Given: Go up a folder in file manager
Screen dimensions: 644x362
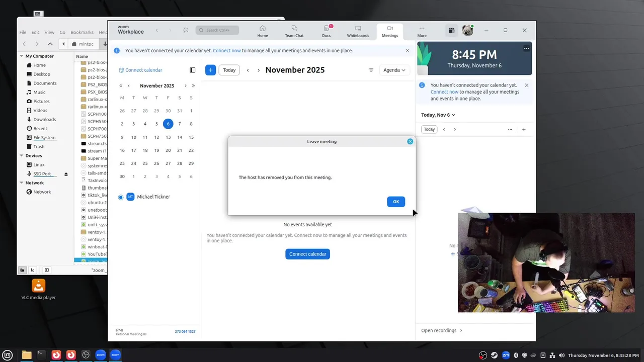Looking at the screenshot, I should point(50,44).
